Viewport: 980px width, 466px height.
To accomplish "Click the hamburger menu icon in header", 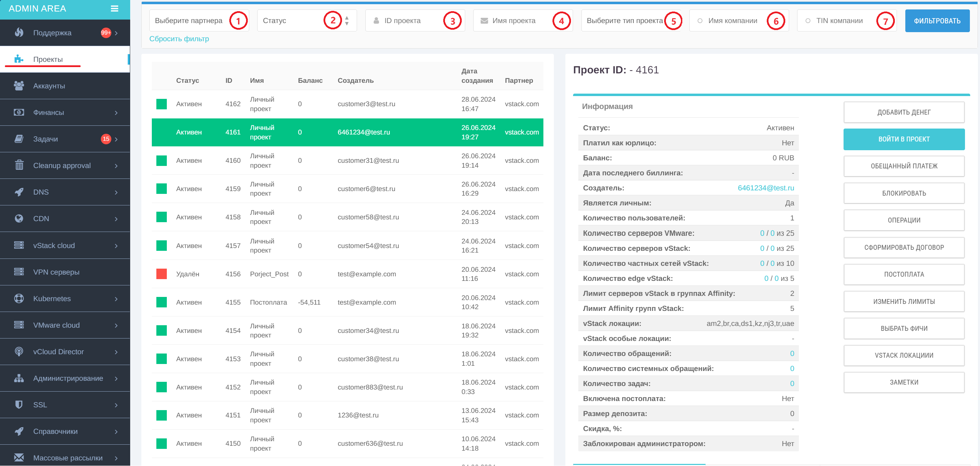I will click(x=114, y=8).
